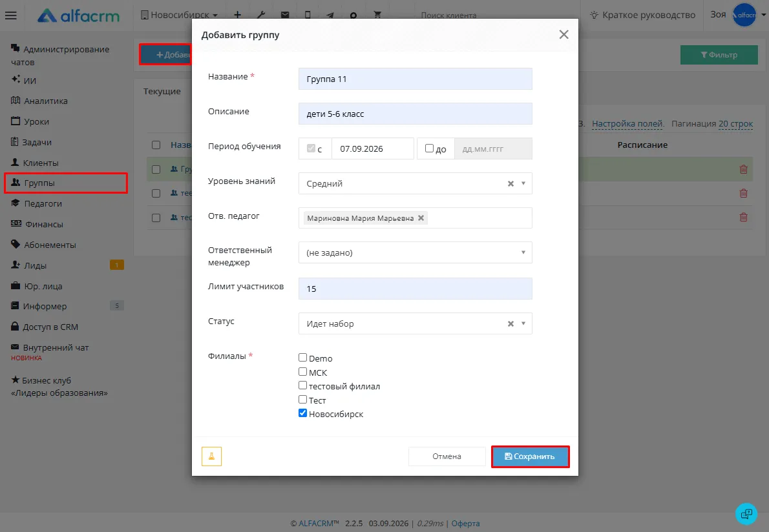Viewport: 769px width, 532px height.
Task: Save the group with Сохранить button
Action: [x=530, y=456]
